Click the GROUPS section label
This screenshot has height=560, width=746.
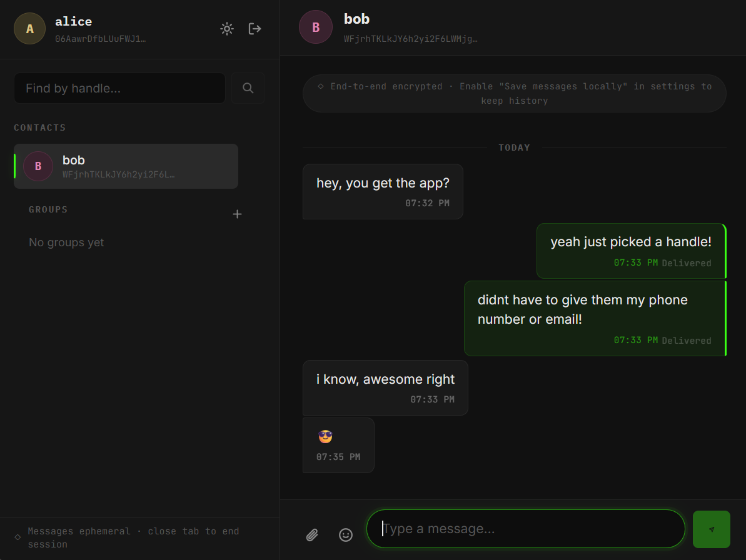click(48, 209)
